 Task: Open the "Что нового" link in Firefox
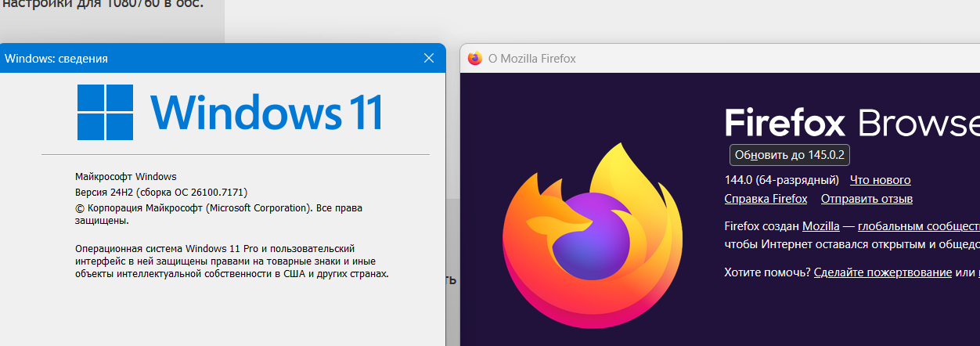coord(880,180)
